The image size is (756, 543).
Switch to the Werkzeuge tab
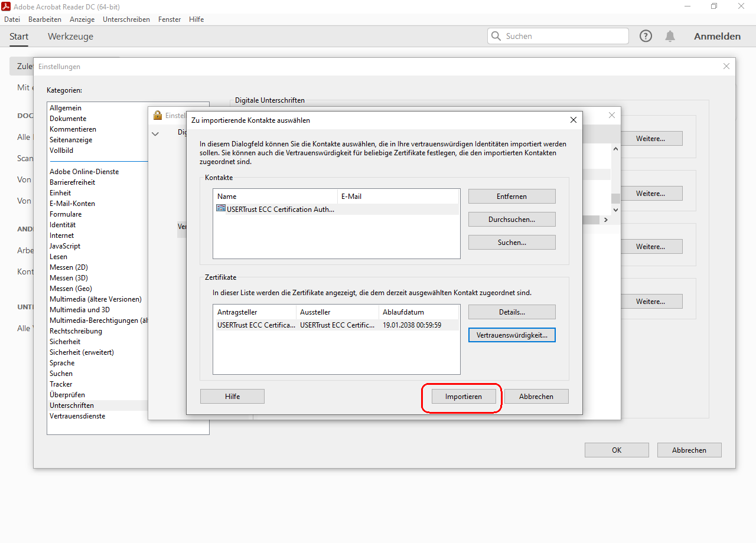[70, 37]
